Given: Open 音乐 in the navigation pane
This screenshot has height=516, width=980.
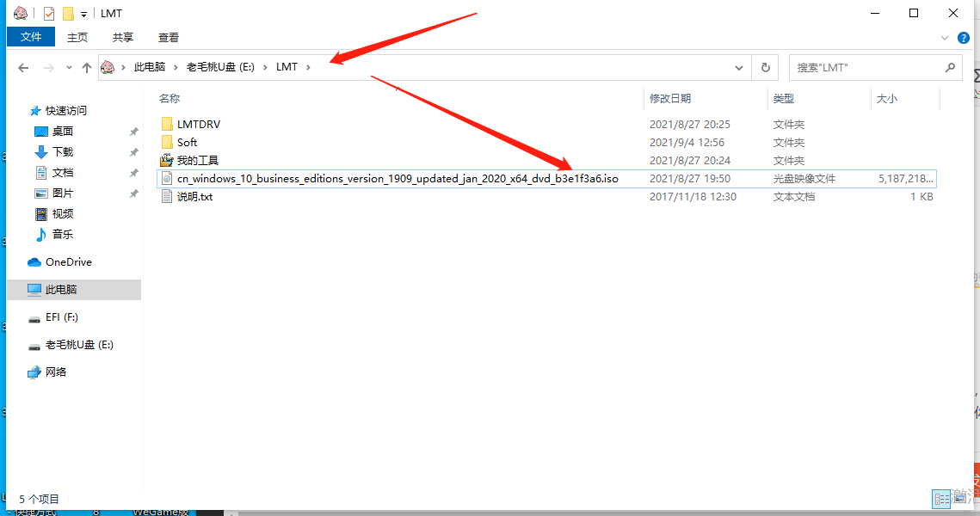Looking at the screenshot, I should coord(63,234).
